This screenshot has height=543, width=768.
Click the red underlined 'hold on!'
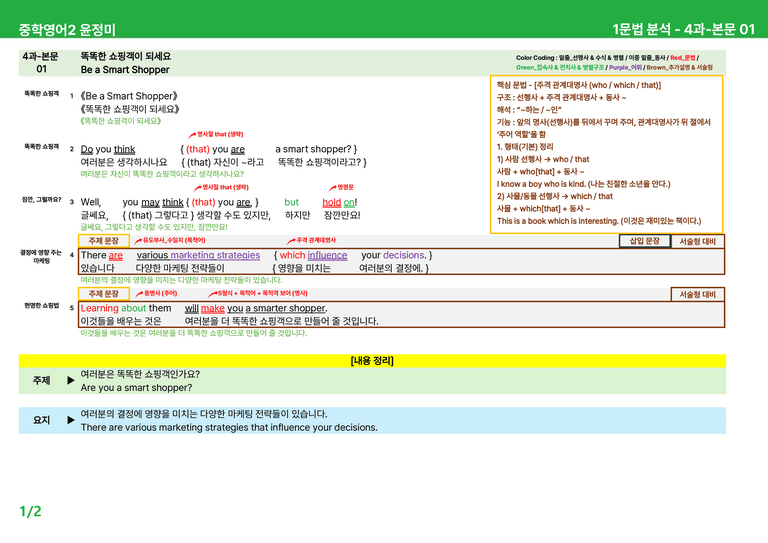coord(339,202)
